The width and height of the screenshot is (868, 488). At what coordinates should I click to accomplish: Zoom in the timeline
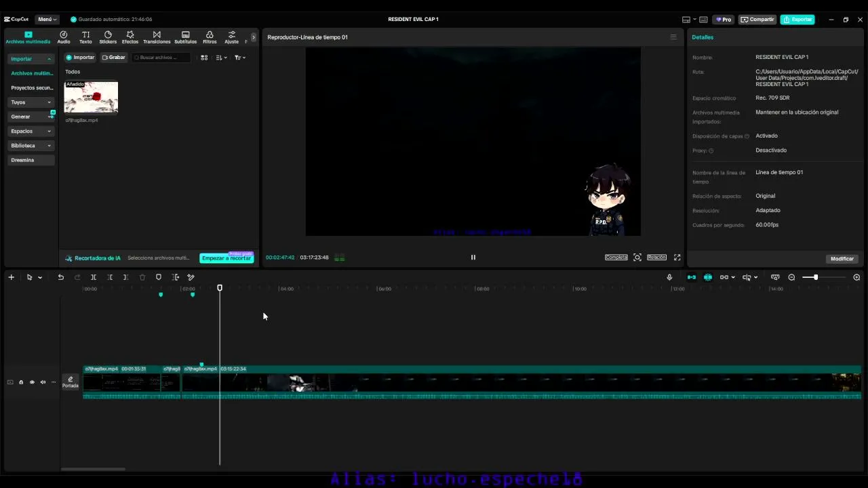pos(856,277)
